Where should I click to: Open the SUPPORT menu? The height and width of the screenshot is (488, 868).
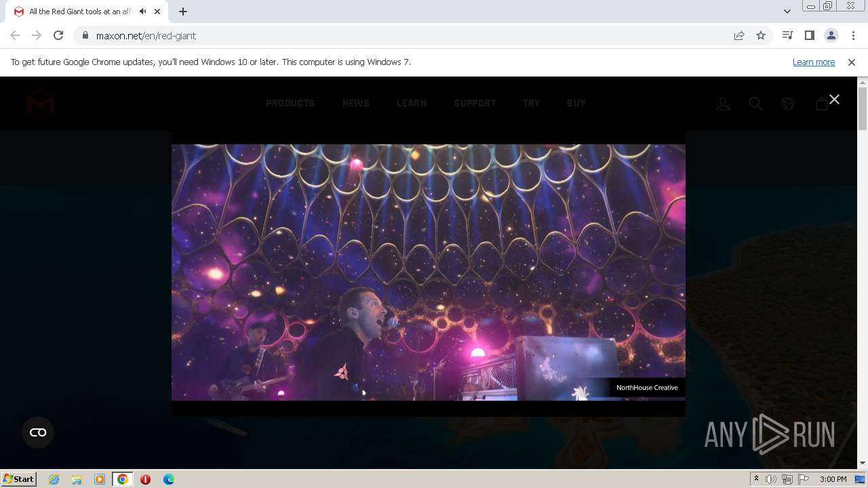pos(475,103)
